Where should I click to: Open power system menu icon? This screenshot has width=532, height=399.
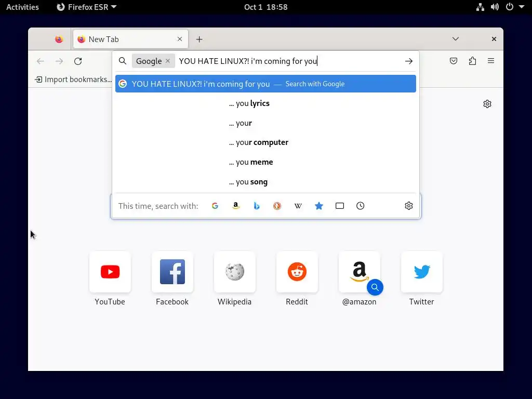tap(510, 7)
